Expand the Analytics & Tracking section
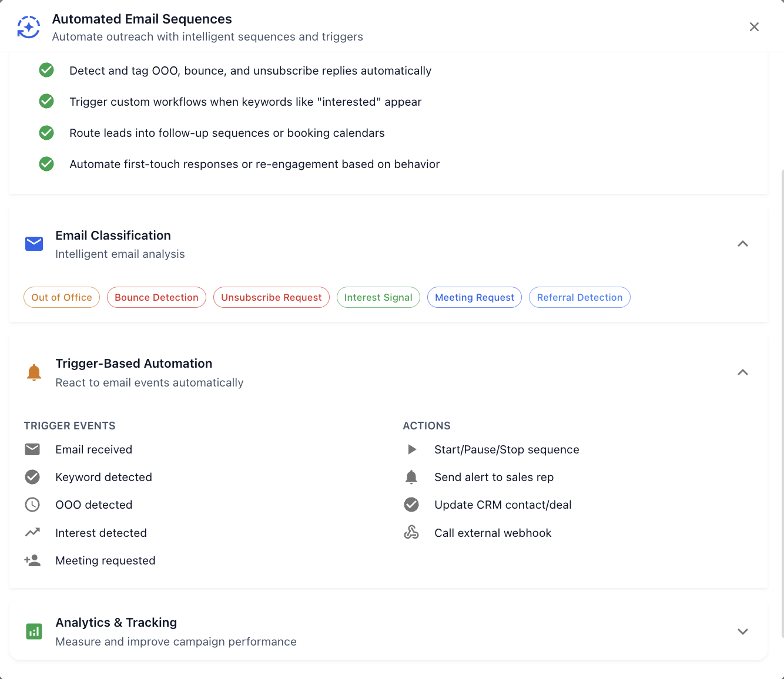 [742, 631]
